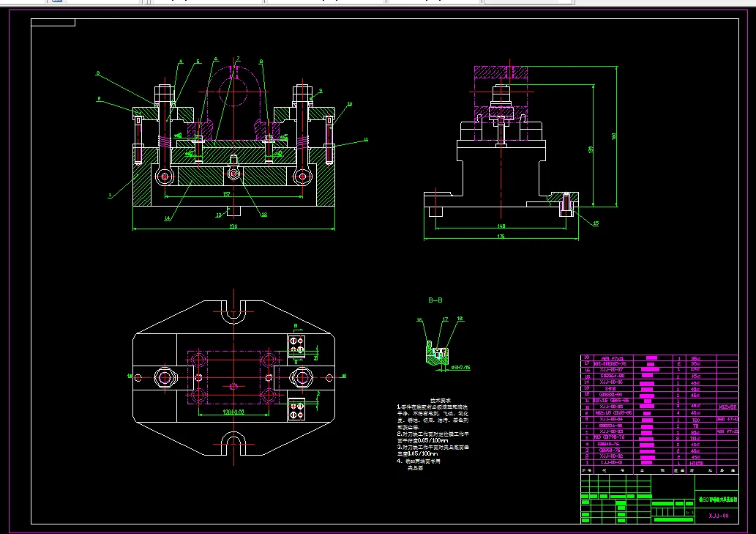Image resolution: width=756 pixels, height=534 pixels.
Task: Select XJJ-00-06 in the parts list
Action: click(x=611, y=382)
